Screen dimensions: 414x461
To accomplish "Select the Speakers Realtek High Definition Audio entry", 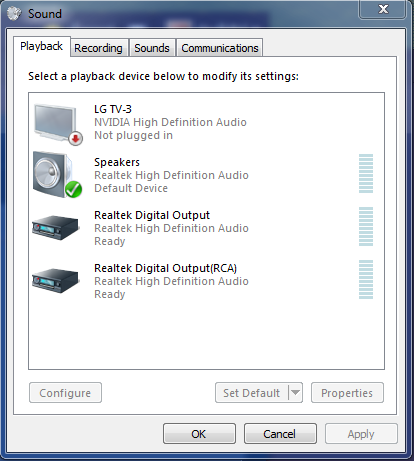I will pyautogui.click(x=206, y=175).
